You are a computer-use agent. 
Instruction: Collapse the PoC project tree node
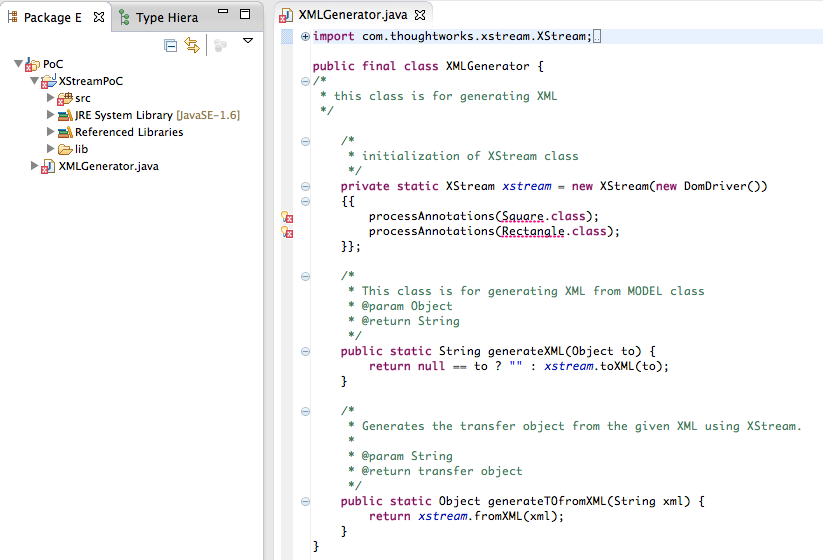(19, 64)
